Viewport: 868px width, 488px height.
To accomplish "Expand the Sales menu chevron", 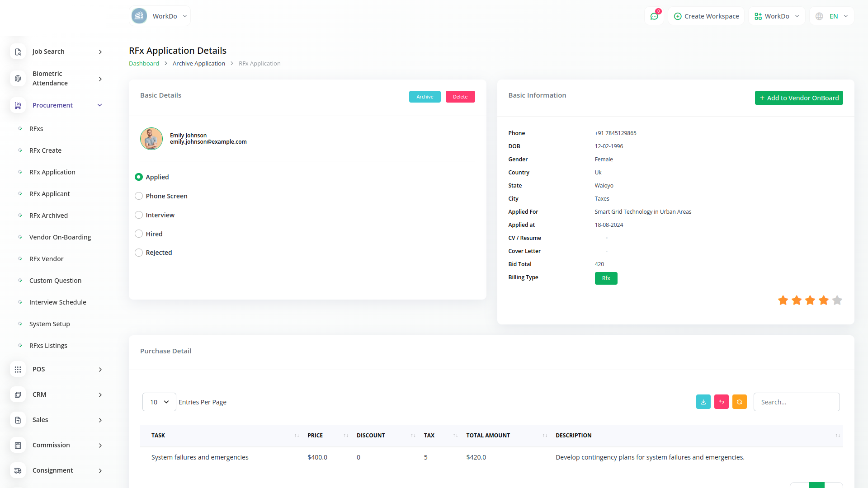I will point(100,420).
